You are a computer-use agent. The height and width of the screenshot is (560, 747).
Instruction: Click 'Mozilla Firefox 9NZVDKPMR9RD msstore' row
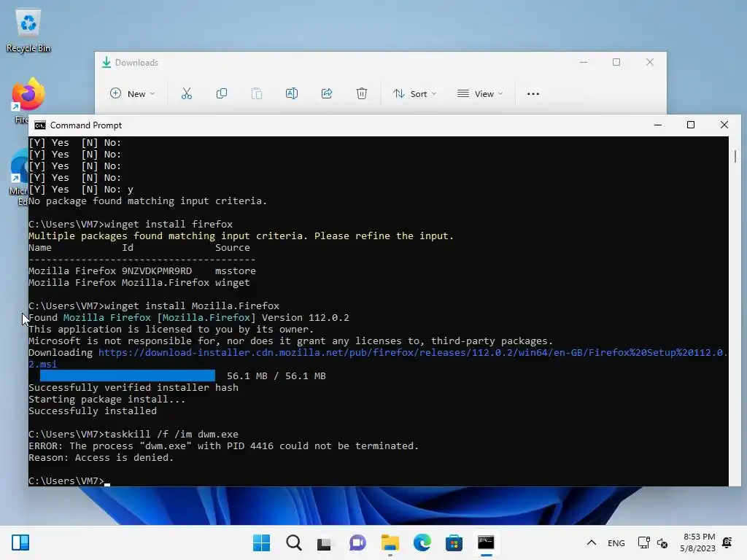tap(142, 271)
